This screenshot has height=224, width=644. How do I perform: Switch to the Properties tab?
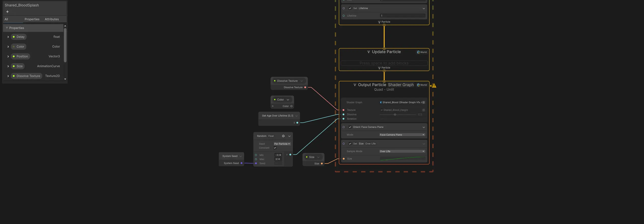[x=32, y=19]
